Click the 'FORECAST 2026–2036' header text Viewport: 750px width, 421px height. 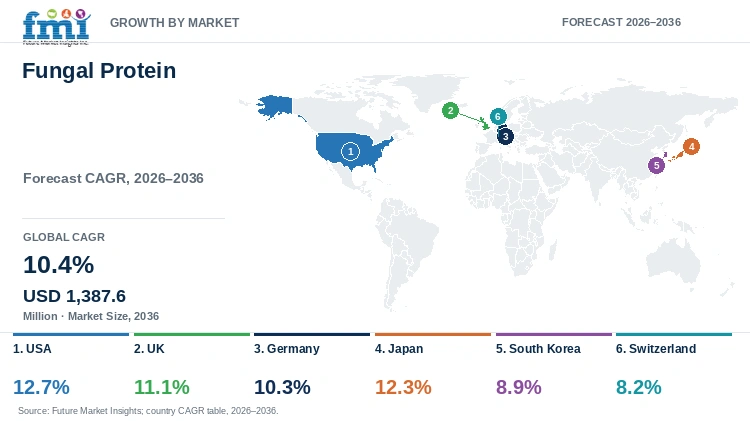click(621, 22)
